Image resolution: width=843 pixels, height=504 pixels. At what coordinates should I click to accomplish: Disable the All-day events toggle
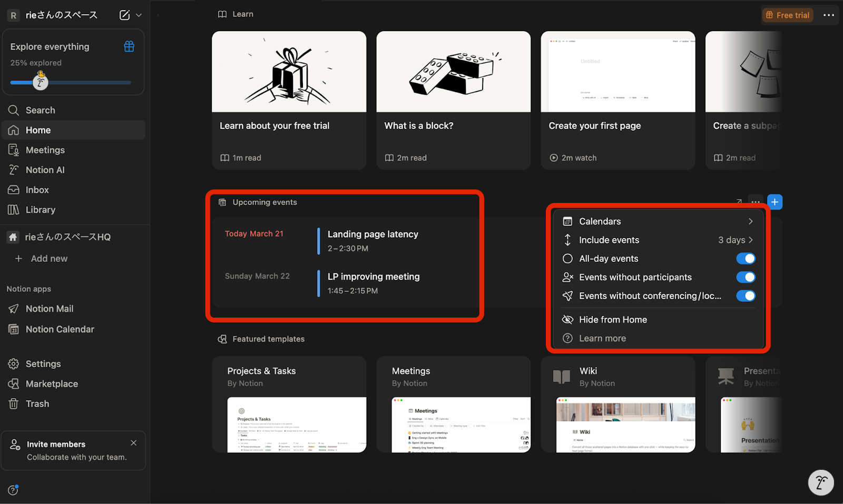746,258
